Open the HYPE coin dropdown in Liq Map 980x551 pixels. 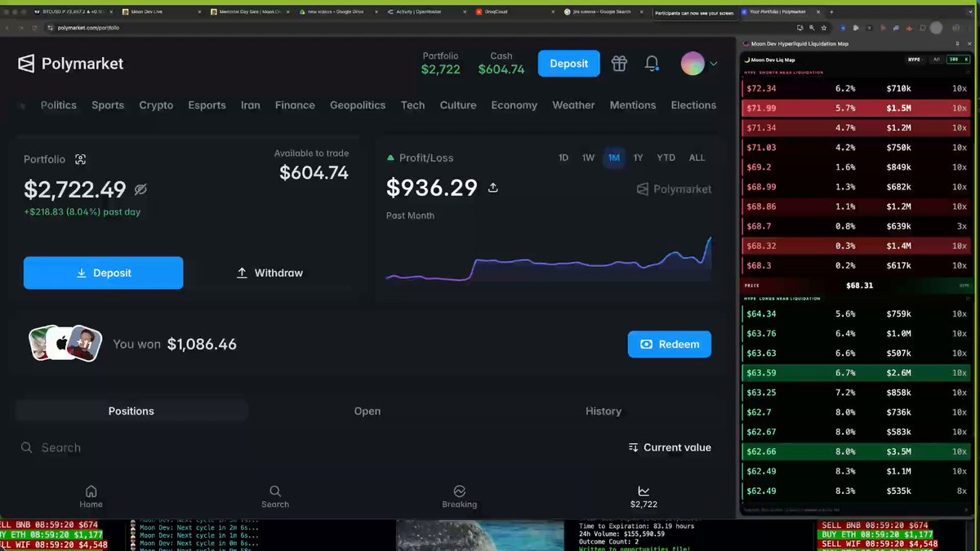click(x=915, y=60)
